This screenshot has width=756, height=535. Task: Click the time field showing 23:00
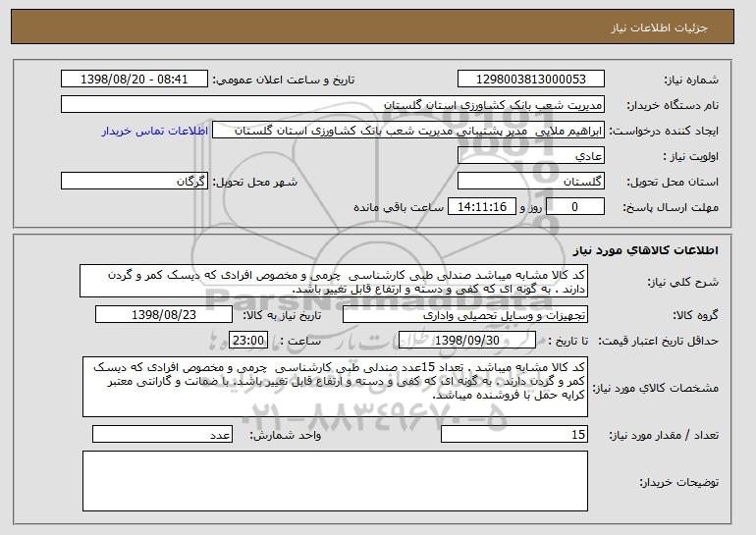(248, 341)
